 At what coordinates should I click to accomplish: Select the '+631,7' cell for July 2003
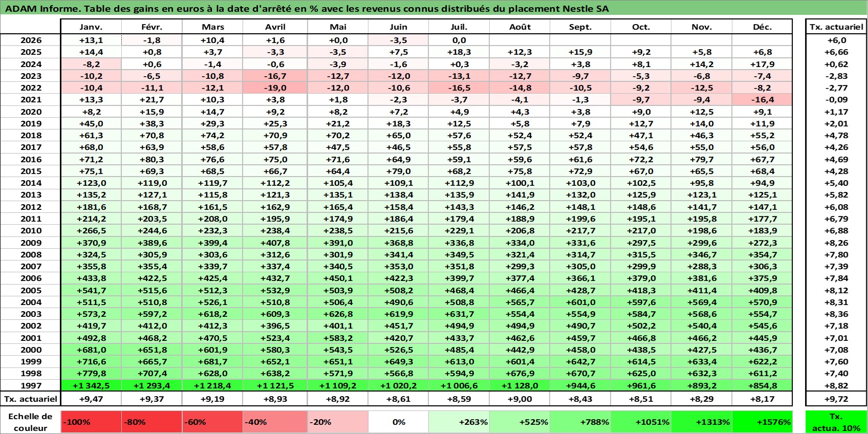click(x=459, y=314)
